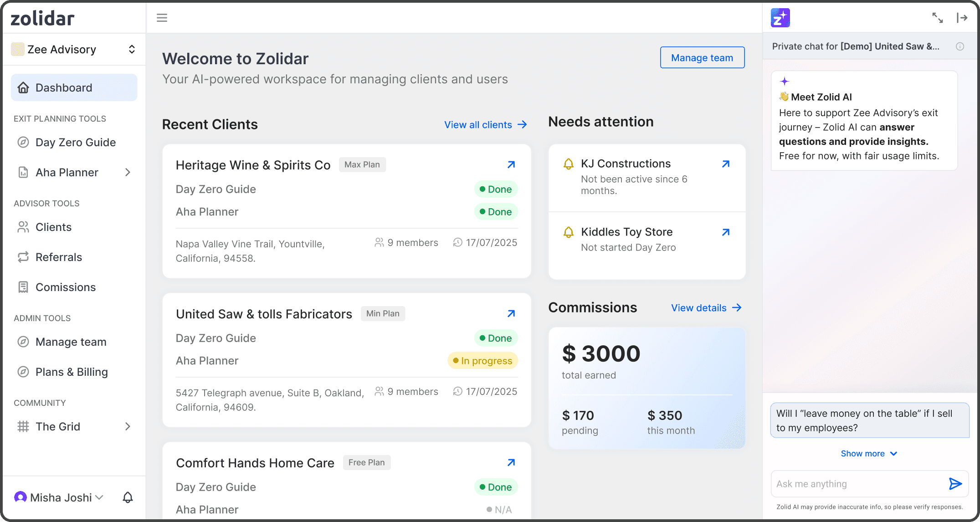980x522 pixels.
Task: Expand The Grid community menu
Action: point(128,426)
